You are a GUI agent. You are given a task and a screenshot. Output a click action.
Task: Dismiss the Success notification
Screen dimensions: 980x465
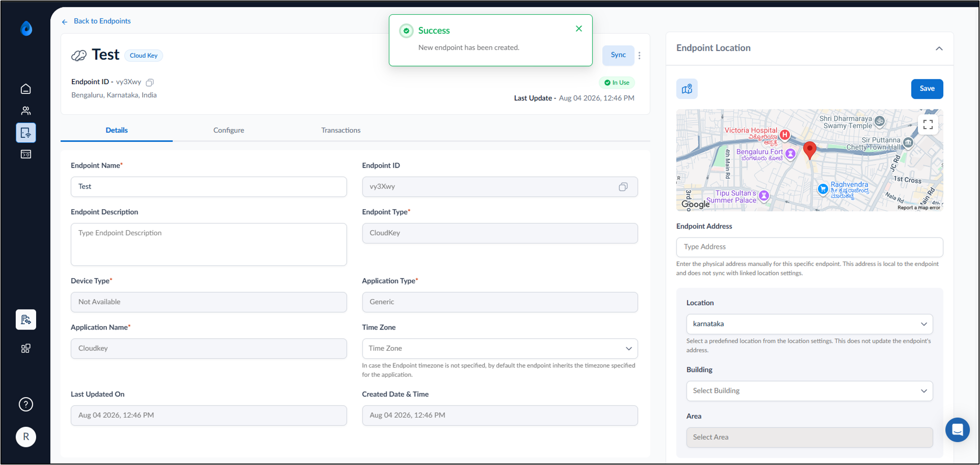click(579, 29)
